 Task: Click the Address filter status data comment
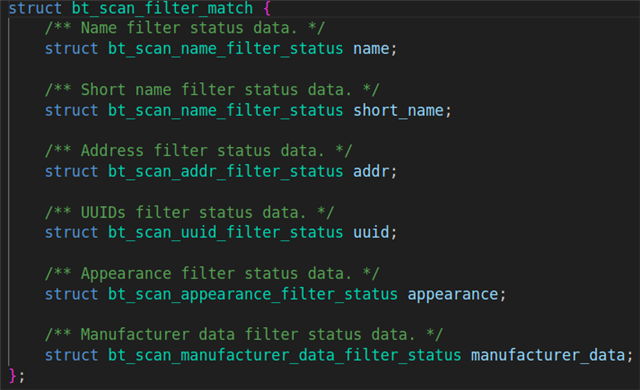pyautogui.click(x=198, y=151)
